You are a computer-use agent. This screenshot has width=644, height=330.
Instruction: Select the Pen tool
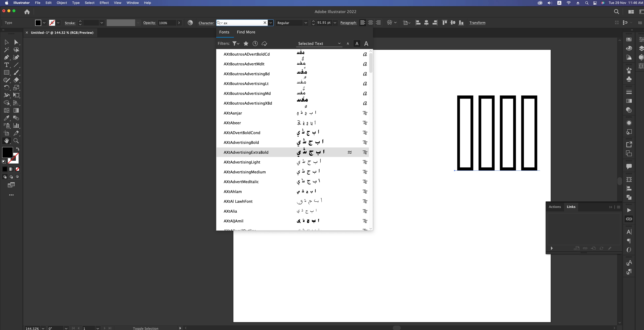tap(6, 57)
